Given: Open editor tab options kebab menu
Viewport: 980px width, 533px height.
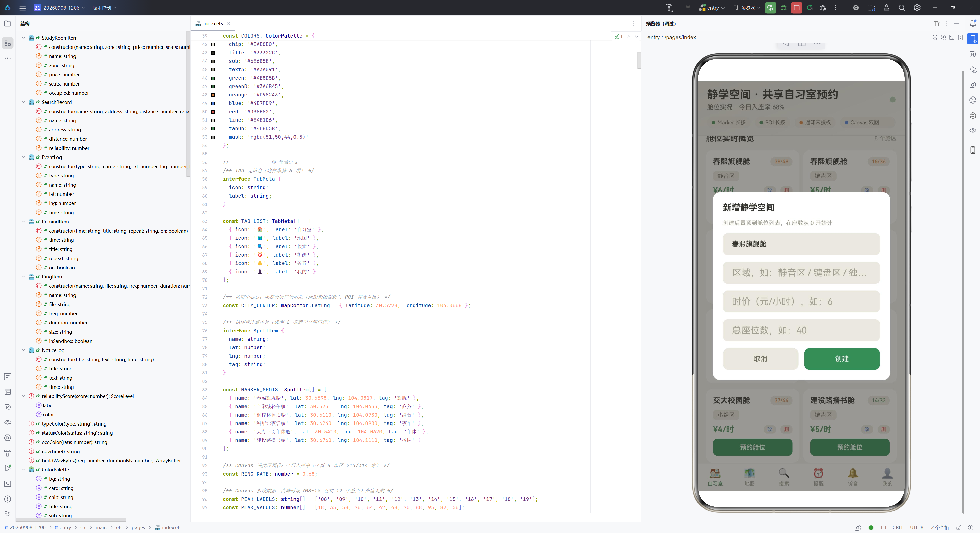Looking at the screenshot, I should [633, 23].
